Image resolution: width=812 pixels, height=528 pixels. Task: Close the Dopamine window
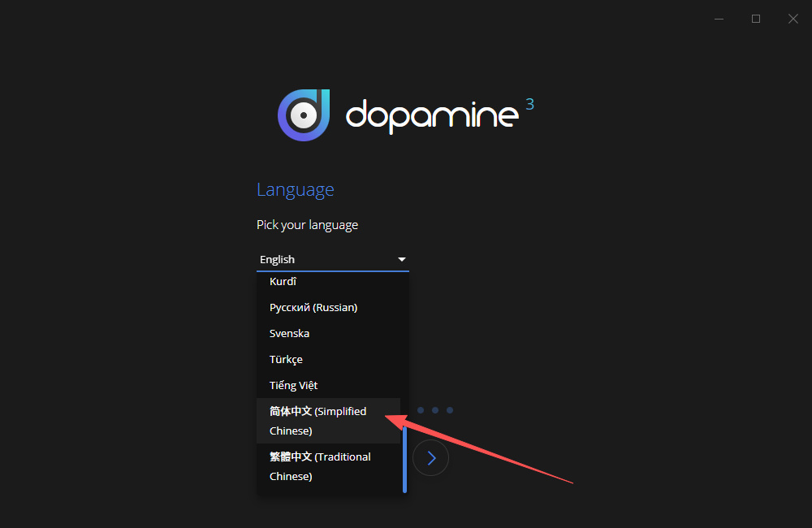tap(793, 19)
